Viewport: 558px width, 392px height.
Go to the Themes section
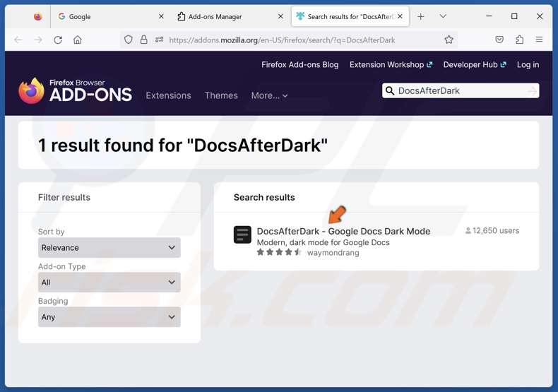click(x=221, y=95)
